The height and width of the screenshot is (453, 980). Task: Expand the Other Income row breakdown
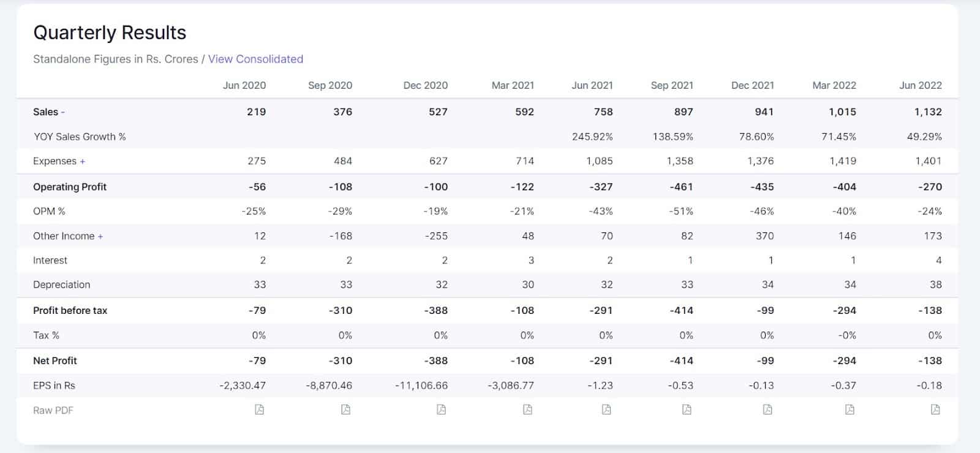[100, 236]
